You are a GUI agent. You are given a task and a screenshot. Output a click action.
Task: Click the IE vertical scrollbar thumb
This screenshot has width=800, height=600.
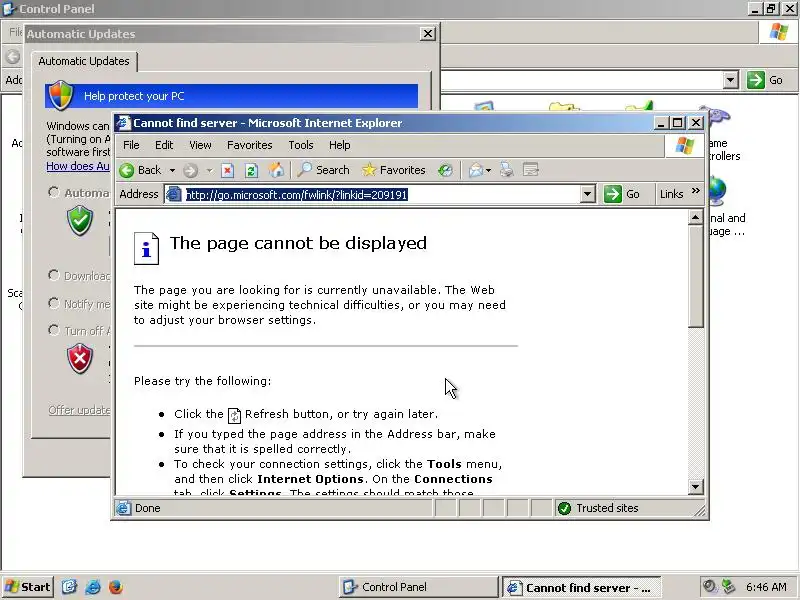[x=695, y=277]
